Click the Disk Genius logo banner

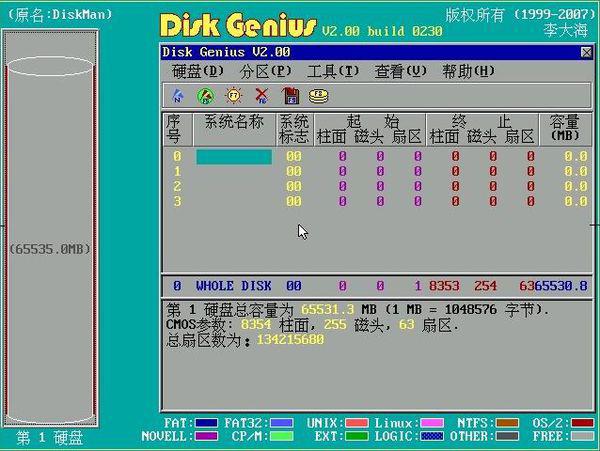coord(238,25)
